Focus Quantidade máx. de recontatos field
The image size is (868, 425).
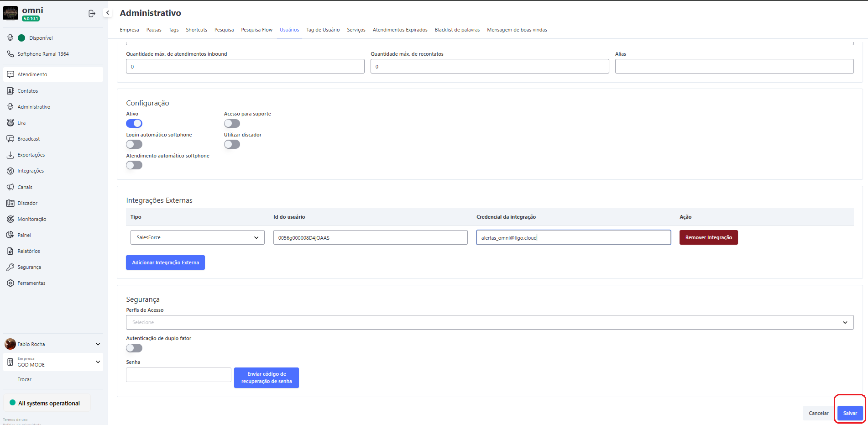[x=490, y=66]
